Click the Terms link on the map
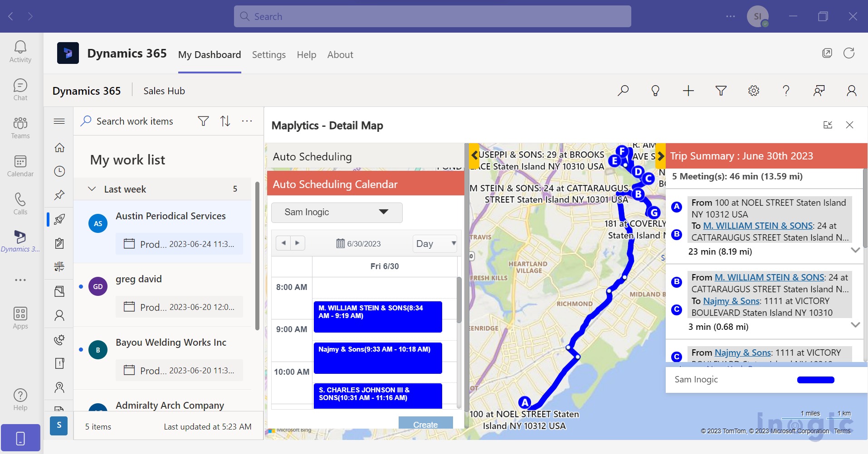Image resolution: width=868 pixels, height=454 pixels. coord(842,431)
